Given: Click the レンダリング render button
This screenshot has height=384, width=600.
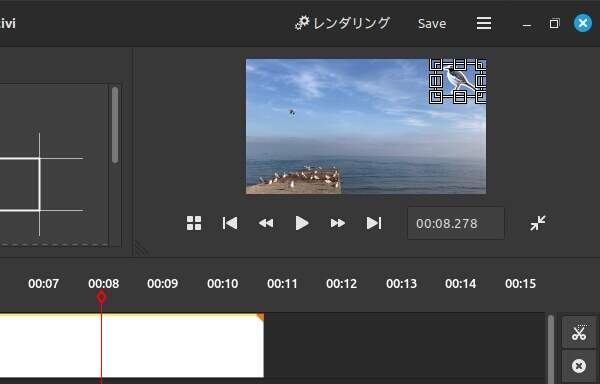Looking at the screenshot, I should tap(342, 23).
